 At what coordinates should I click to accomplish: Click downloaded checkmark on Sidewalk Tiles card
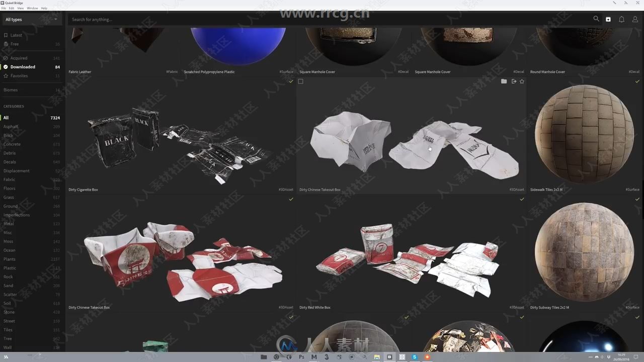click(637, 81)
